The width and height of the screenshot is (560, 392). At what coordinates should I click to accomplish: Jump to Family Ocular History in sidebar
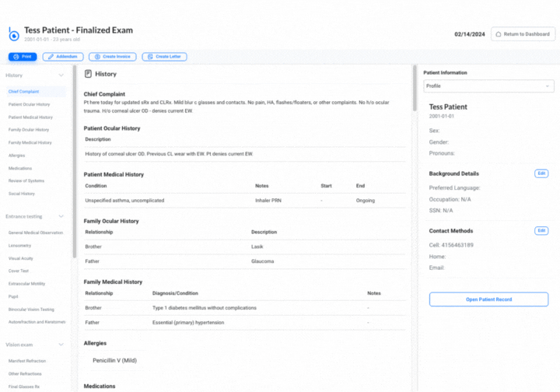29,130
